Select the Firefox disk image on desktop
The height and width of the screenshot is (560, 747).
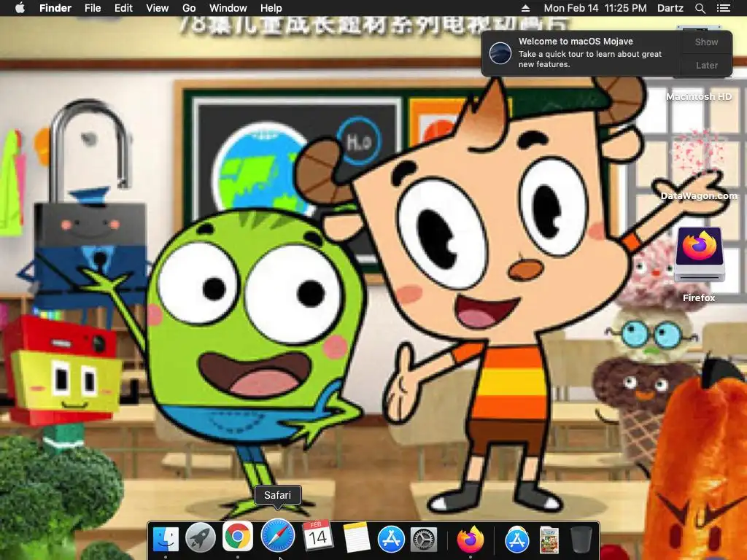tap(699, 254)
